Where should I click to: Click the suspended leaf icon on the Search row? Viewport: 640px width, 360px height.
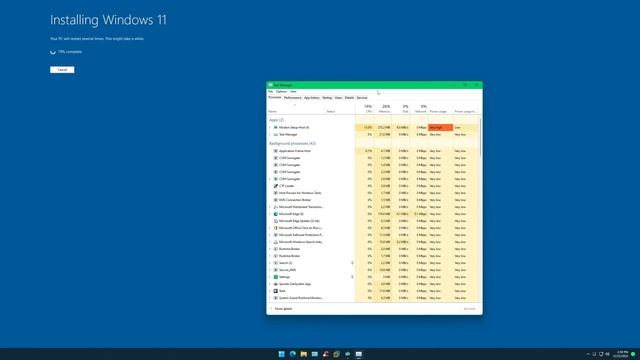(x=352, y=263)
